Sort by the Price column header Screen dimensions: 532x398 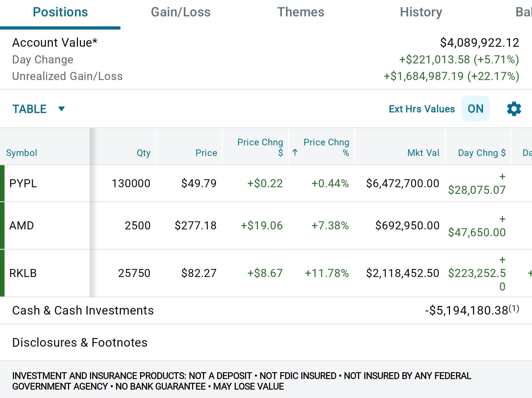[206, 153]
